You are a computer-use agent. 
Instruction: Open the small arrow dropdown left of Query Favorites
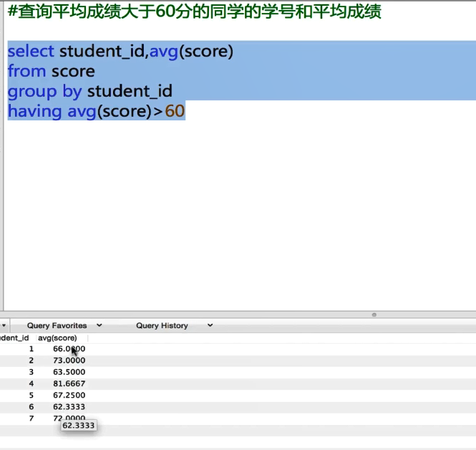(4, 325)
